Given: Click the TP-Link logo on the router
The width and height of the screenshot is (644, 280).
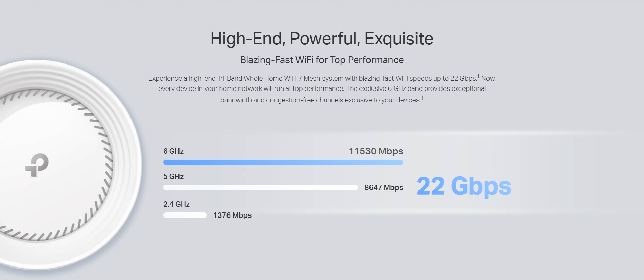Looking at the screenshot, I should pos(37,165).
